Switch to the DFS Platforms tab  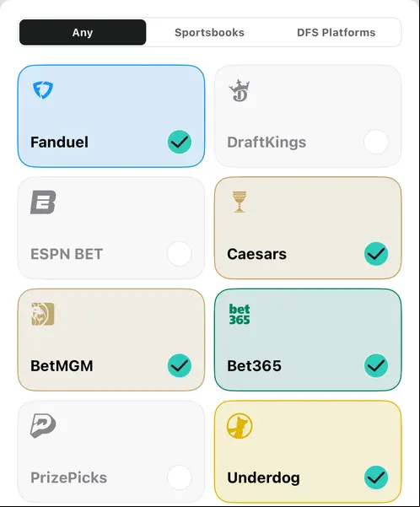tap(337, 32)
